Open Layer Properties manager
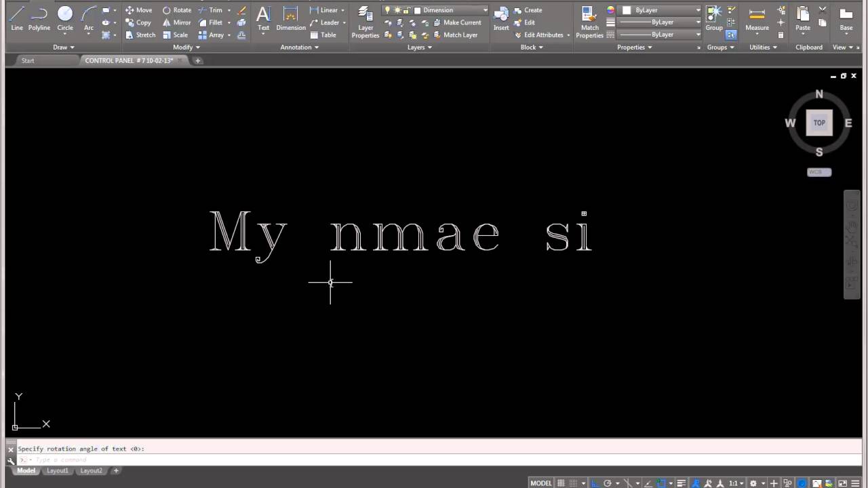 (x=366, y=22)
